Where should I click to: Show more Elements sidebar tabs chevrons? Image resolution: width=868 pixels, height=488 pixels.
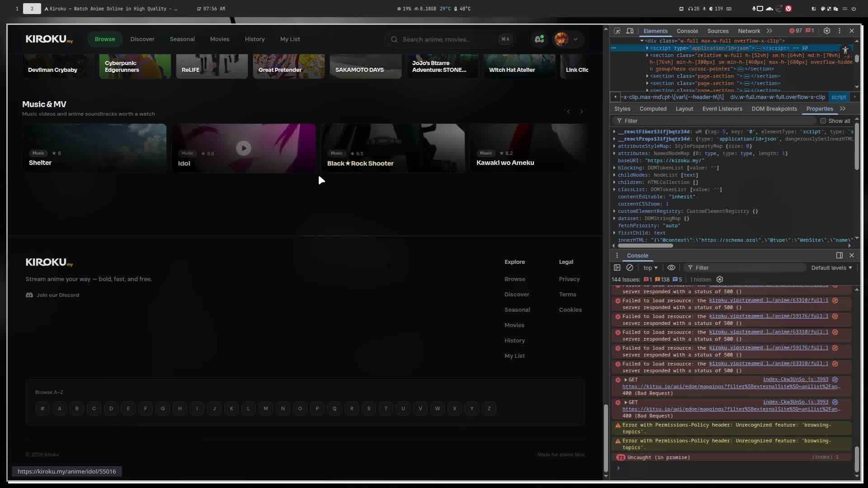843,108
